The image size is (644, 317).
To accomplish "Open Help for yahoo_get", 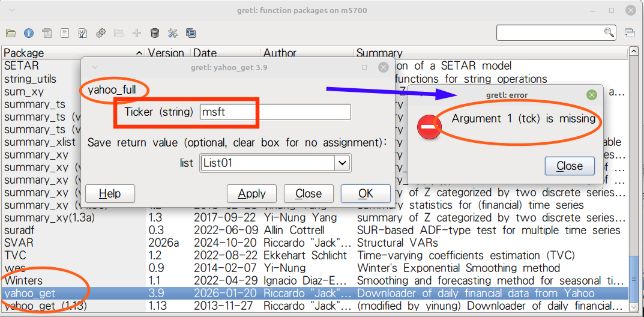I will pos(110,193).
